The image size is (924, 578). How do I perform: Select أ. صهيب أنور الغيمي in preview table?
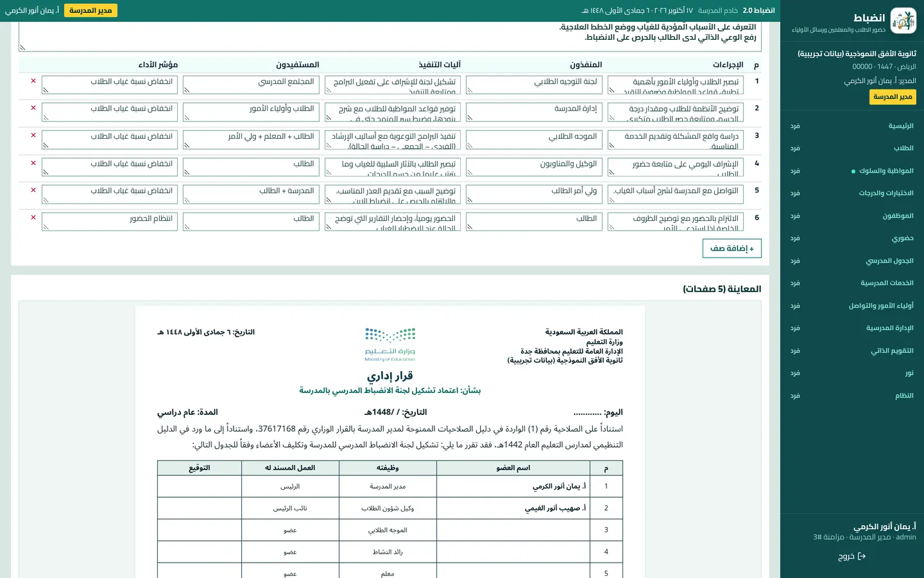(556, 508)
